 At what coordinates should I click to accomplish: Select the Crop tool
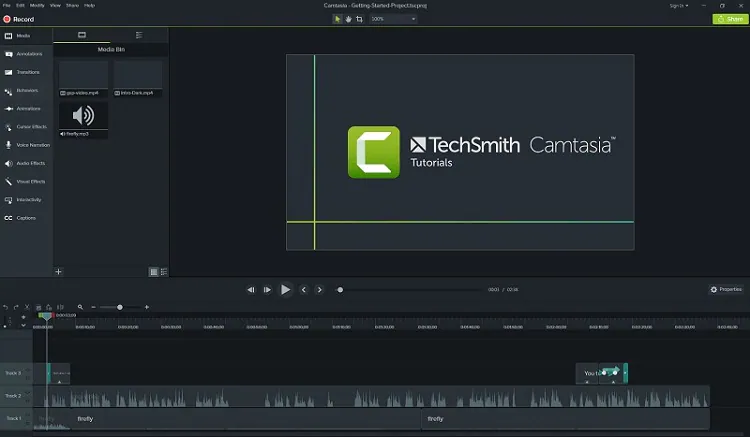coord(359,19)
